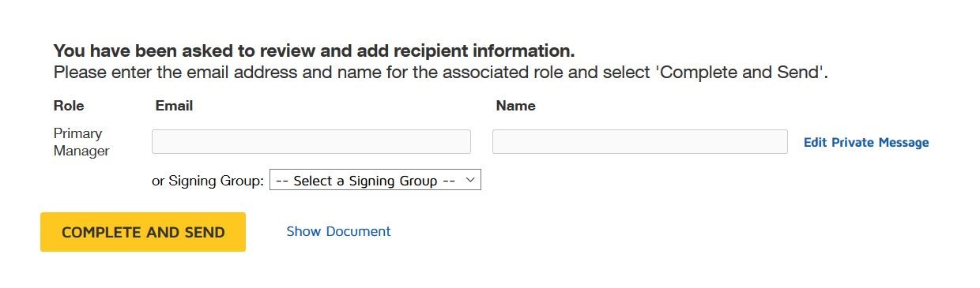Click the 'or Signing Group:' label
This screenshot has width=980, height=288.
208,181
